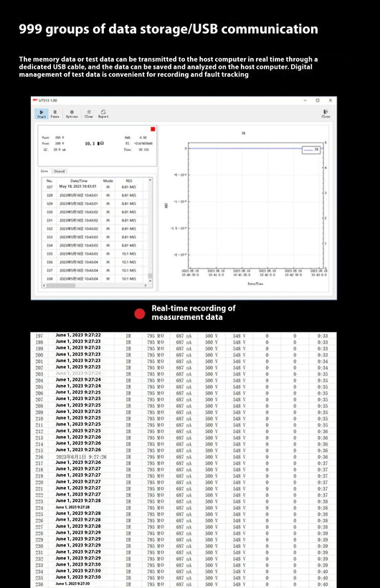380x588 pixels.
Task: Select the Live tab
Action: [x=44, y=171]
